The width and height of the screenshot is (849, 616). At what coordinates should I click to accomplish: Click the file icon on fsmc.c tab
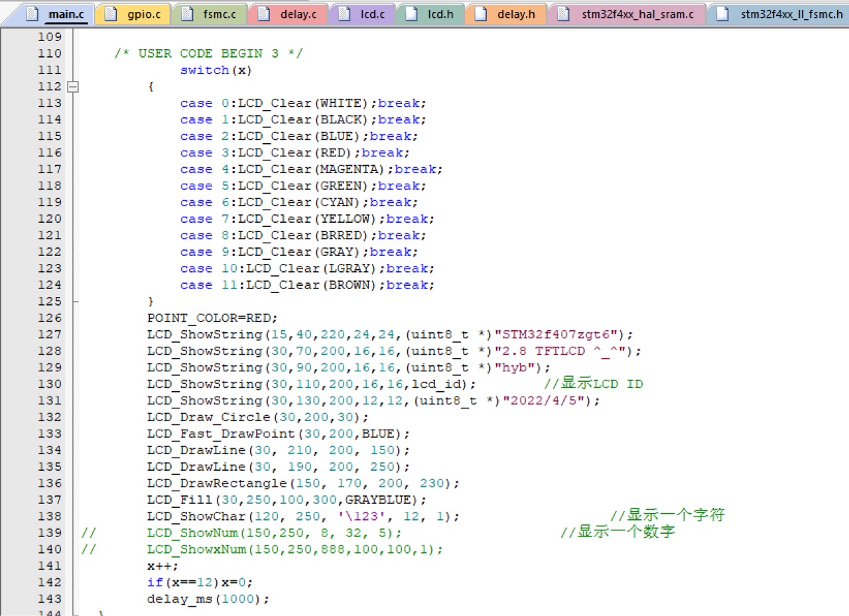[x=187, y=14]
